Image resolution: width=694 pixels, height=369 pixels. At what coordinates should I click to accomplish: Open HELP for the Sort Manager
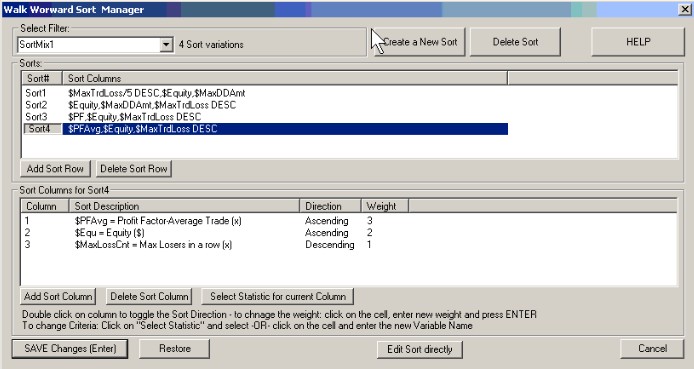point(638,42)
